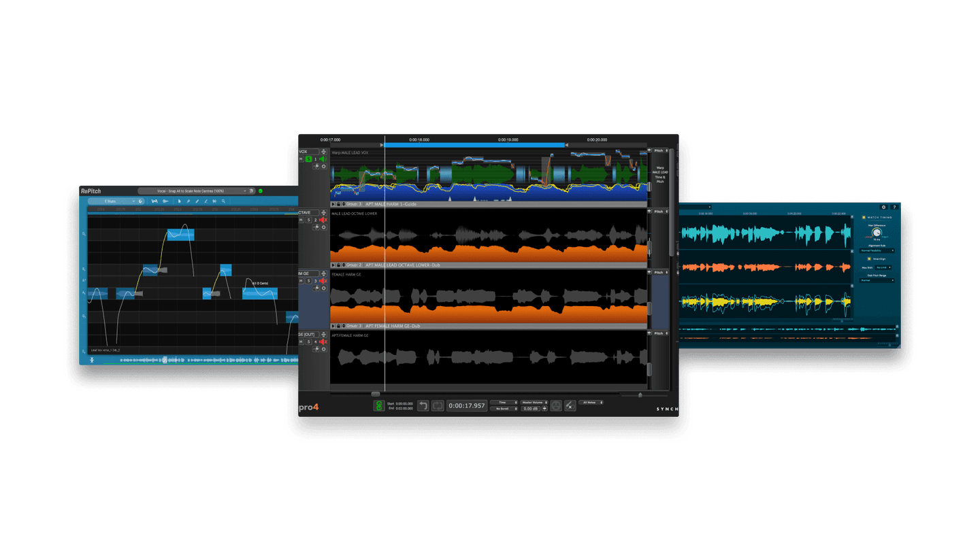Play the APT:FEMALE HARM GE-Dub process bar

point(333,326)
